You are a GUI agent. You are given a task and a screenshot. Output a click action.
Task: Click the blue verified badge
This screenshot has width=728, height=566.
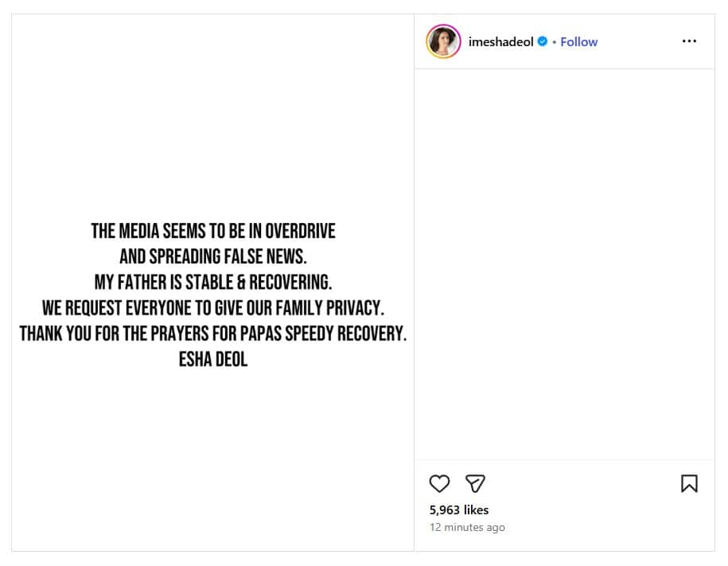[543, 41]
